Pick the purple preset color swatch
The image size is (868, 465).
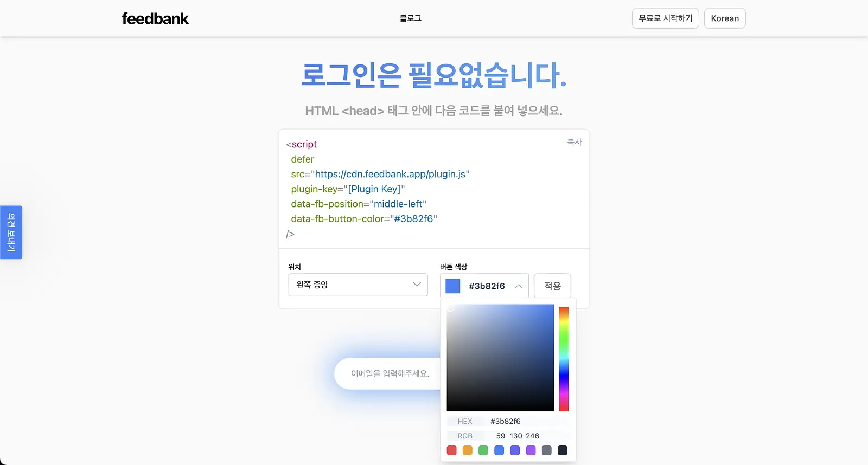pyautogui.click(x=531, y=450)
